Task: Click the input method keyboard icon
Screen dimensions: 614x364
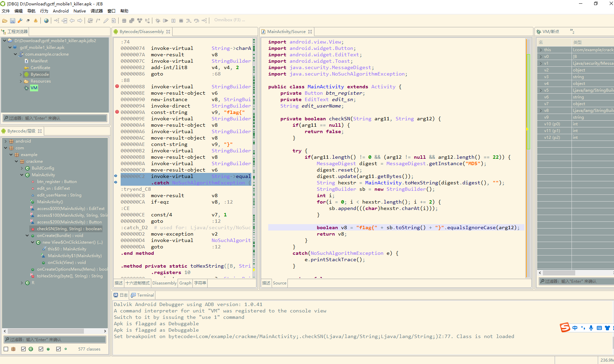Action: point(599,328)
